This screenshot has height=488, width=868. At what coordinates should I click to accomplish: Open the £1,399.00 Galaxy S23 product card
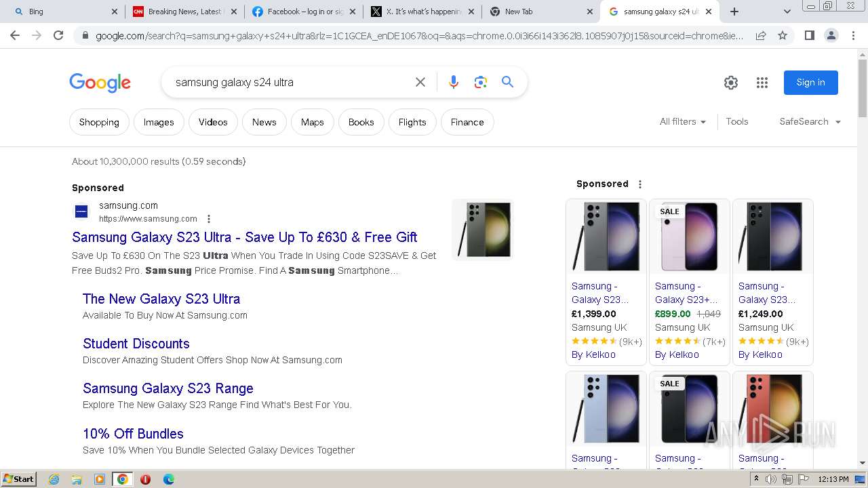[606, 282]
